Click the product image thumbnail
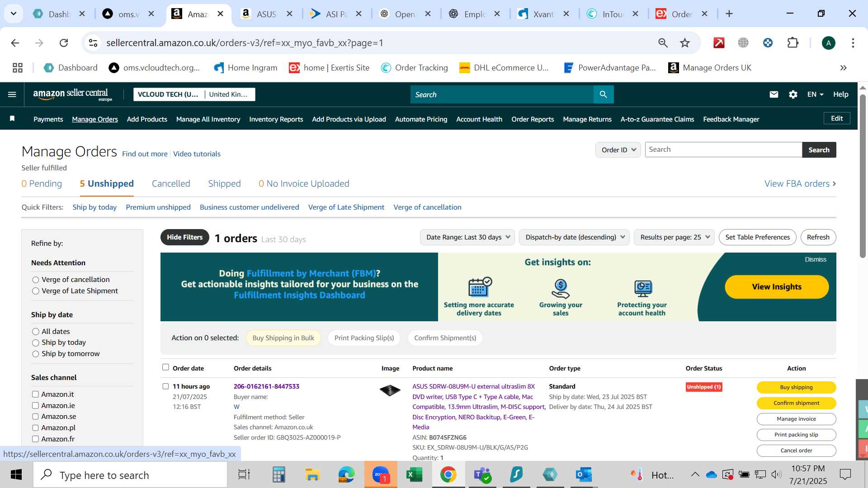This screenshot has width=868, height=488. (390, 390)
